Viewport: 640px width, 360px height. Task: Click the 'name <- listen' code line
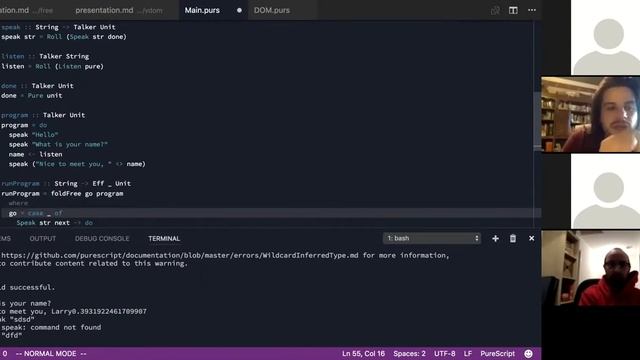[36, 154]
